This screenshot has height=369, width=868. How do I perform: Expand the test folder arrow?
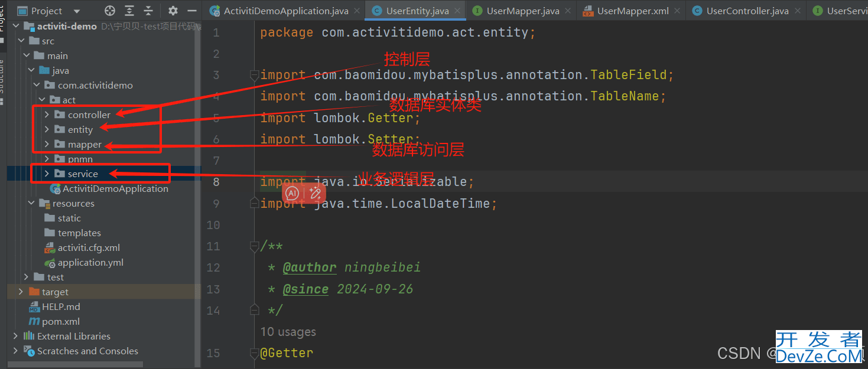[x=27, y=277]
